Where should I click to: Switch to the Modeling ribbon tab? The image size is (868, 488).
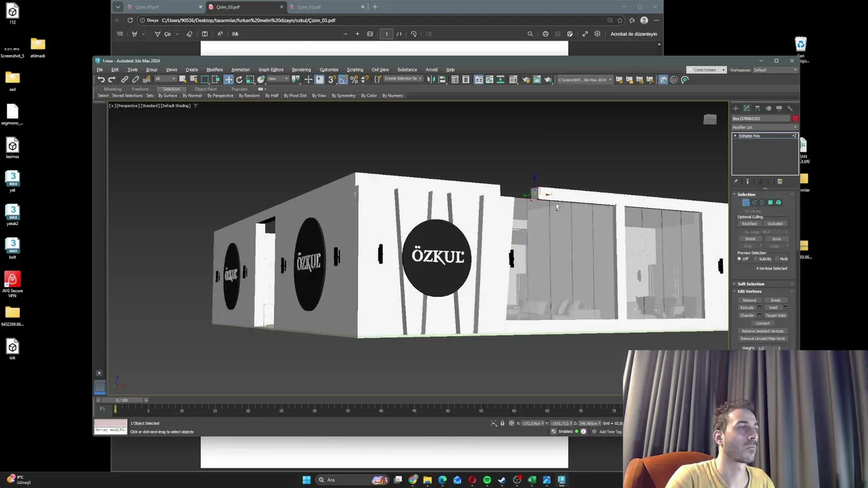point(113,89)
